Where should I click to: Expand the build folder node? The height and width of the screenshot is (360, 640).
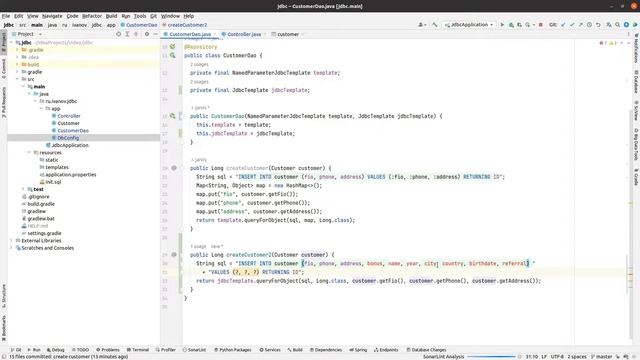tap(18, 64)
